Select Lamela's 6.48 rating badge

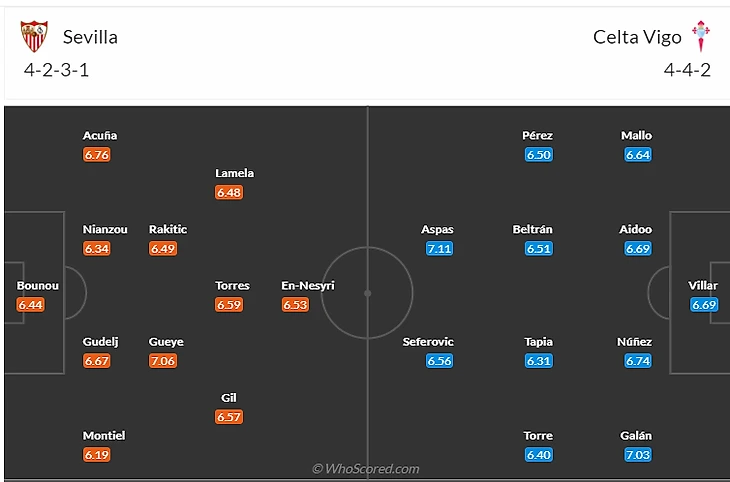pos(229,192)
